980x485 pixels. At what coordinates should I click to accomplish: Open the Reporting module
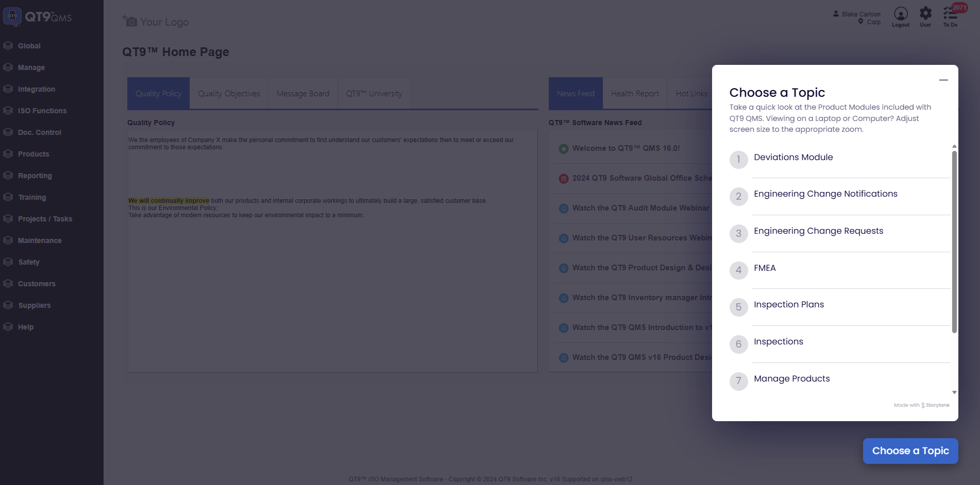tap(35, 176)
